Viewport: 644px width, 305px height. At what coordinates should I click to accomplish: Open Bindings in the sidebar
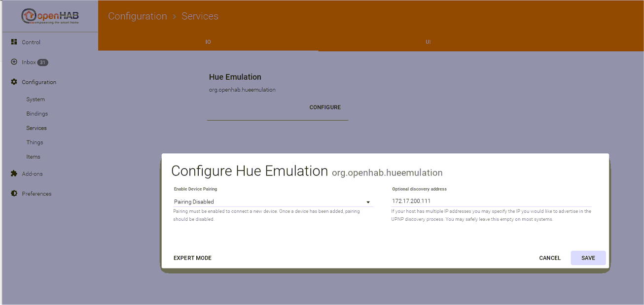click(x=37, y=114)
